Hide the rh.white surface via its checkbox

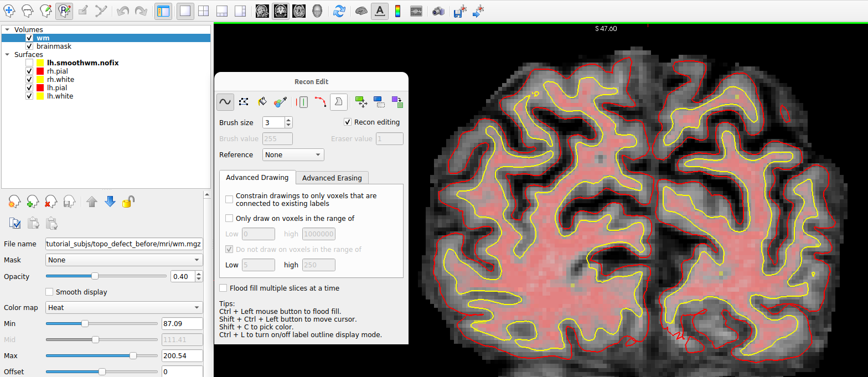click(29, 80)
